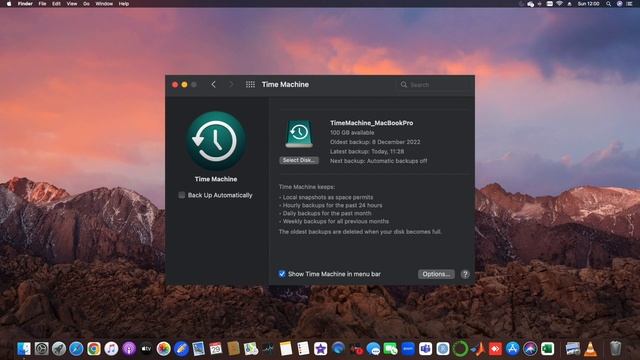Open Apple TV from the Dock
This screenshot has height=360, width=640.
tap(146, 349)
